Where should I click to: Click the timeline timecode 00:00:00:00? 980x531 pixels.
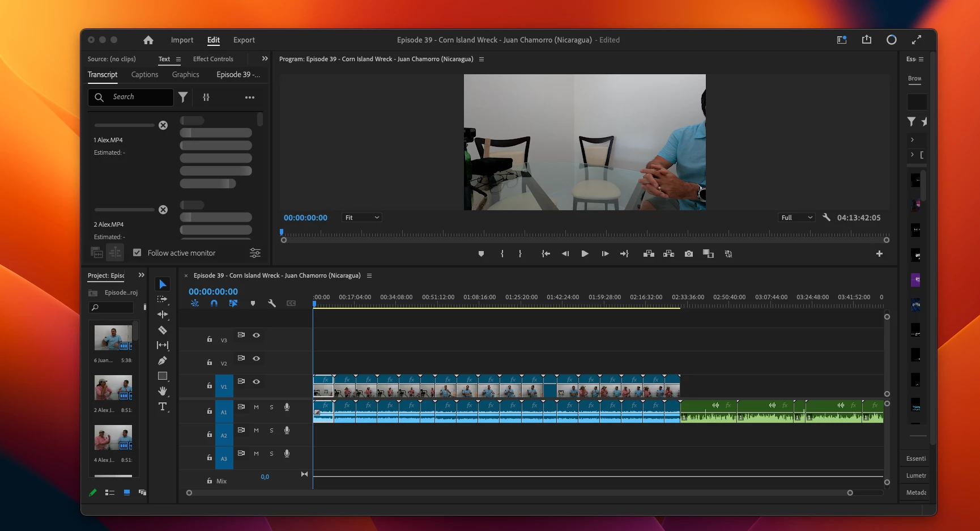coord(213,292)
